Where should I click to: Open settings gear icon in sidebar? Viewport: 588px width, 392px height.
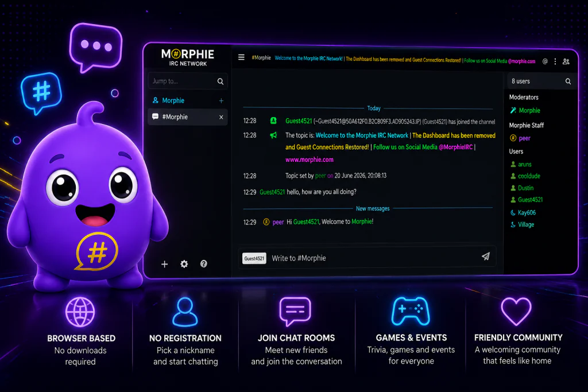[184, 264]
